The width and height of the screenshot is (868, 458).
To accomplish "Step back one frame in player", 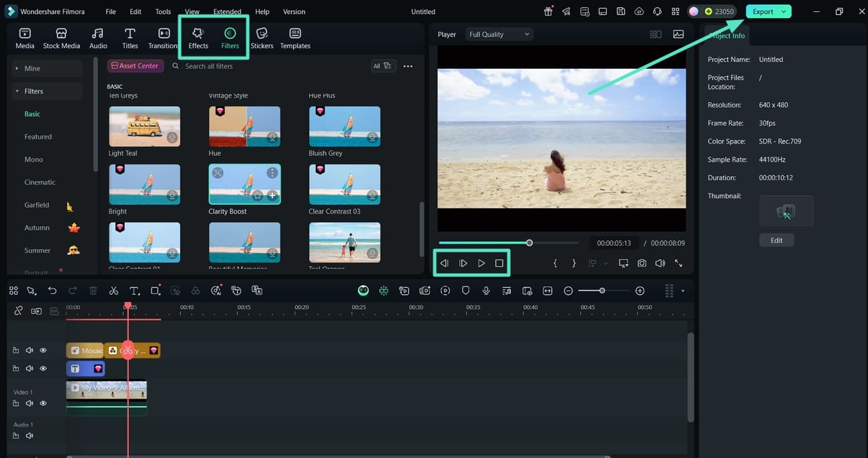I will click(444, 263).
